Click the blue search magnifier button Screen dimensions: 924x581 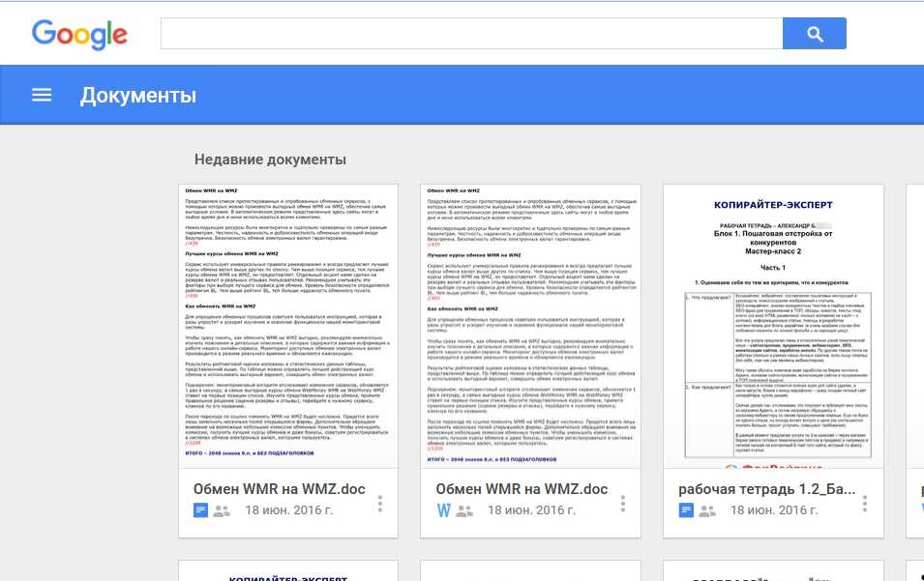814,34
